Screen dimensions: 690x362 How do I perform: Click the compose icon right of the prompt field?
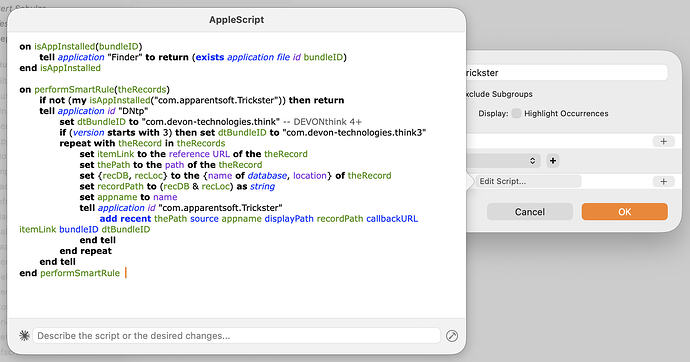coord(451,336)
